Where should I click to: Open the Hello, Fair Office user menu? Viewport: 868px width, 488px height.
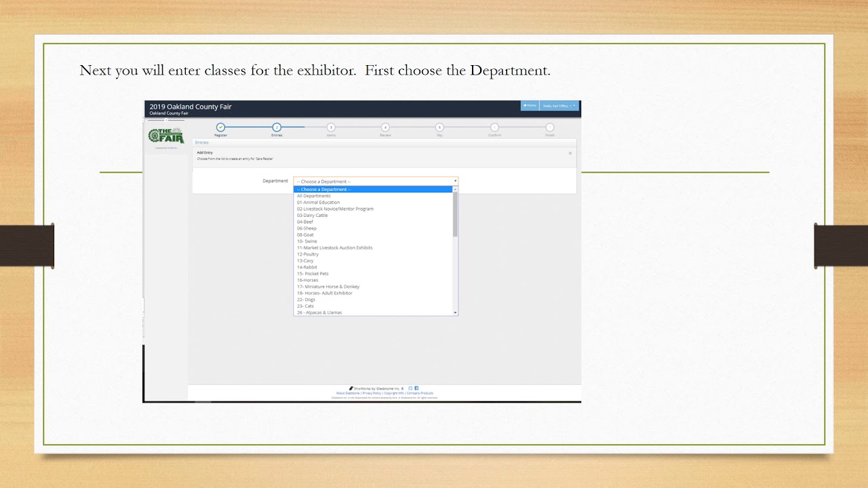[x=559, y=106]
